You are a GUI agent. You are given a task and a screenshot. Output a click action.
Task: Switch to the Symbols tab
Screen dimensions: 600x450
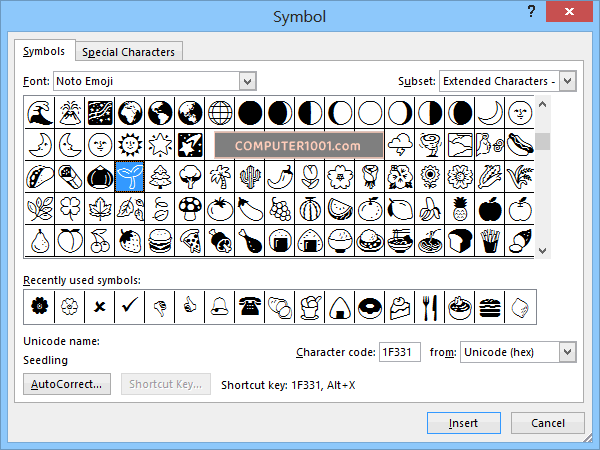click(x=44, y=51)
